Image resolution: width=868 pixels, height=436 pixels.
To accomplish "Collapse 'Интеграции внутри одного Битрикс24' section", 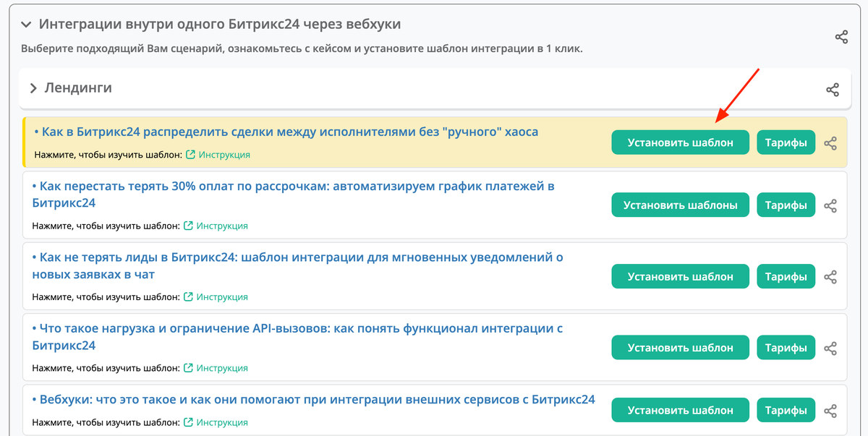I will (27, 25).
